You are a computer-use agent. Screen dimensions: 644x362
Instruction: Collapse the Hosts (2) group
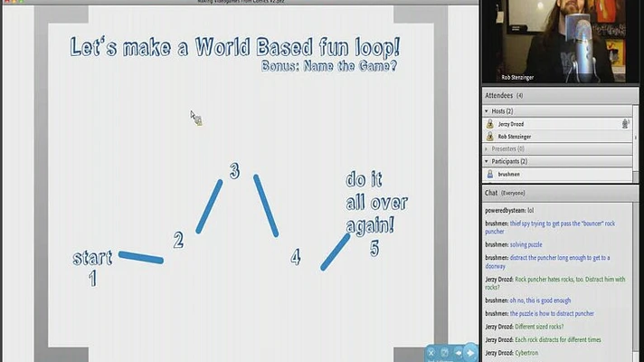487,111
